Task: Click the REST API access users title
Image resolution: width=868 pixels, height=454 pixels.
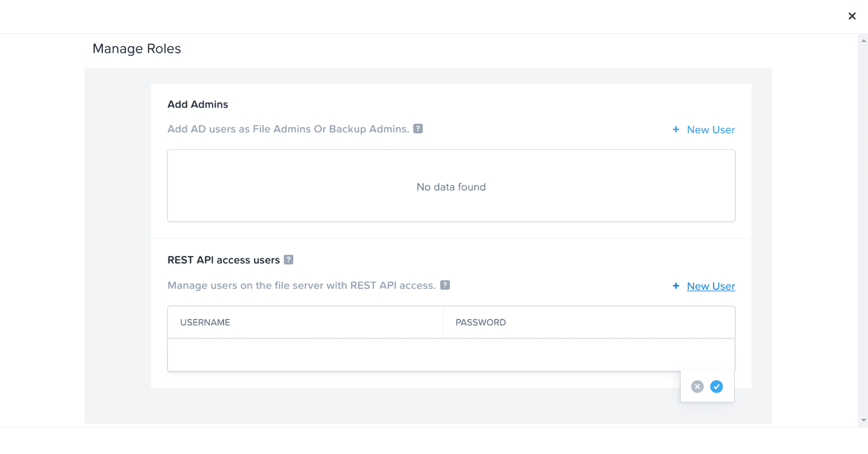Action: pos(224,260)
